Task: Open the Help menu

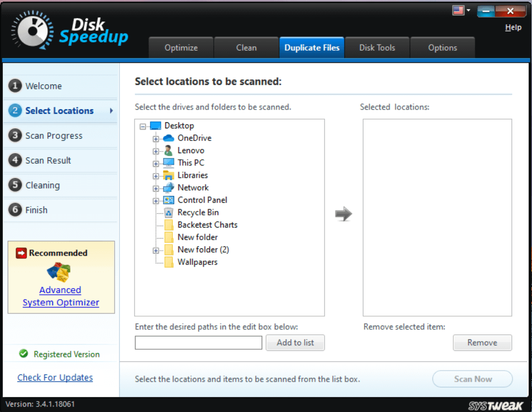Action: point(513,28)
